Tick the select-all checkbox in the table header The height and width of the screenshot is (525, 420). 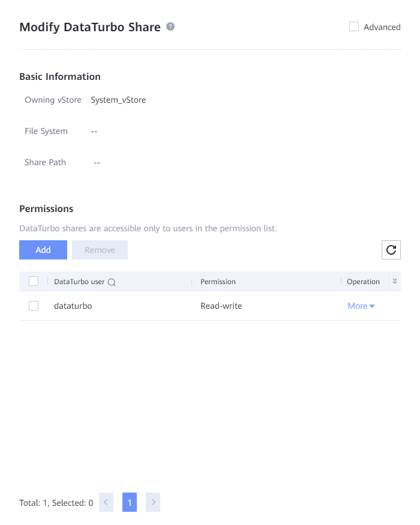(x=34, y=281)
